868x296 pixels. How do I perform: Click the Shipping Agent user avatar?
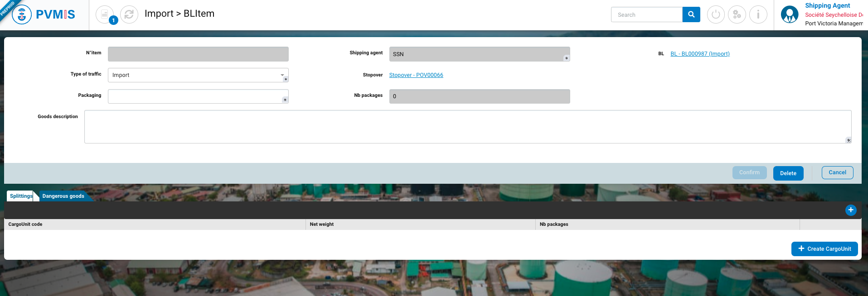click(790, 14)
